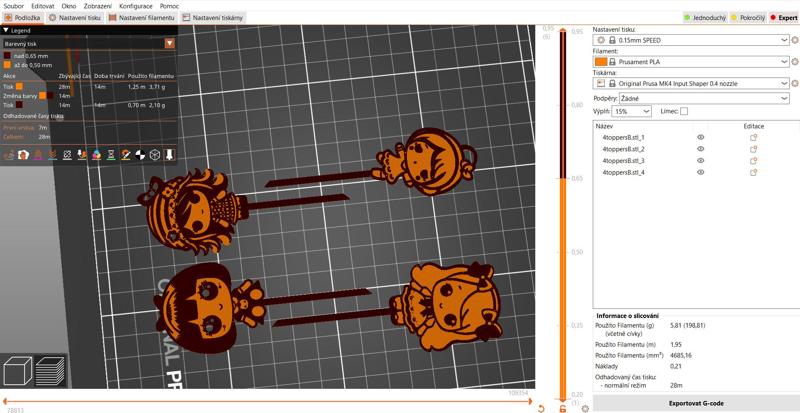Switch to the Nastavení tiskárny tab
This screenshot has width=800, height=413.
coord(213,18)
